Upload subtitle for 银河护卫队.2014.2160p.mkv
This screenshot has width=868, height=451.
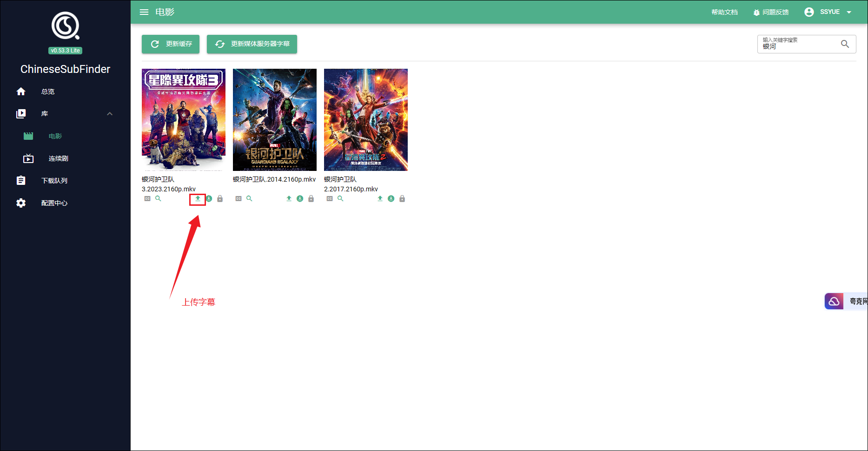click(289, 199)
